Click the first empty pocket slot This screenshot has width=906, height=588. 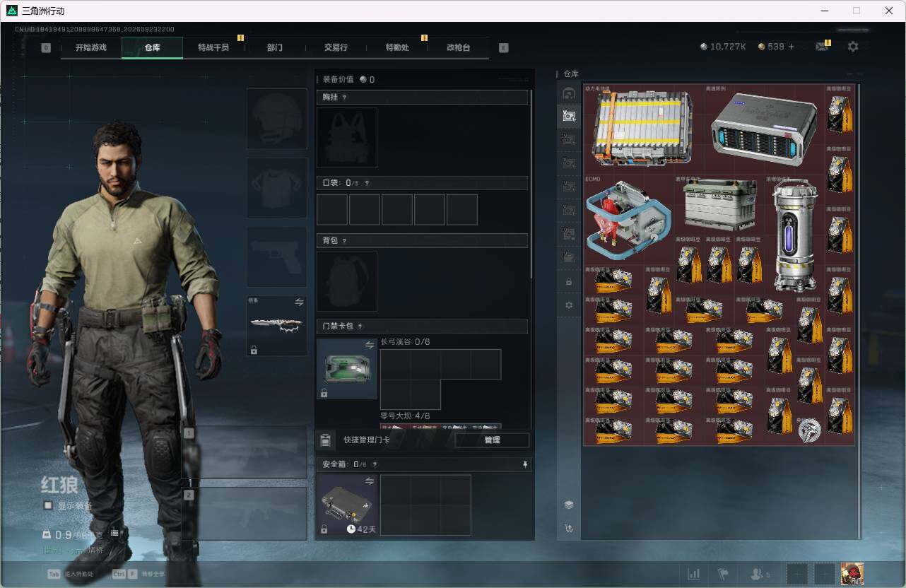coord(332,210)
